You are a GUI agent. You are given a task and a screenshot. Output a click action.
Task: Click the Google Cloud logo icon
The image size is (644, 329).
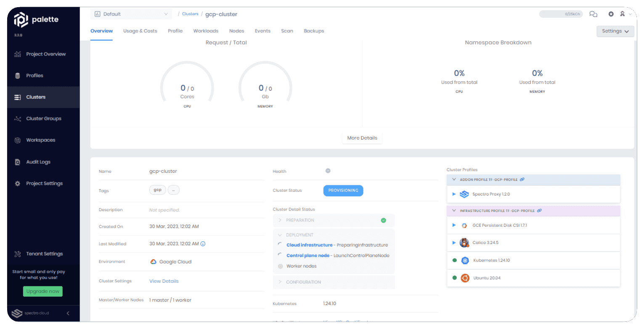coord(154,262)
